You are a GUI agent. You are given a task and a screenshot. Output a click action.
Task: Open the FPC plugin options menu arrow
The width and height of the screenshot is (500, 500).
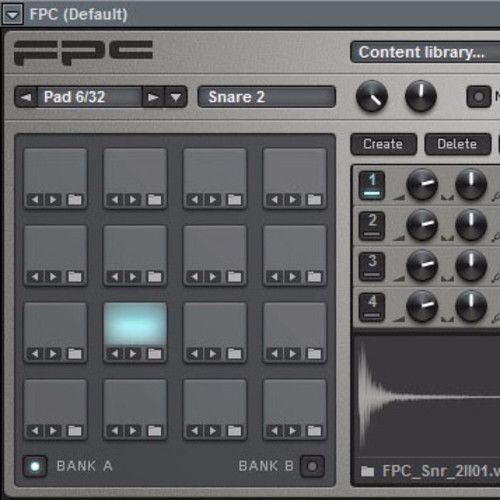pyautogui.click(x=12, y=15)
